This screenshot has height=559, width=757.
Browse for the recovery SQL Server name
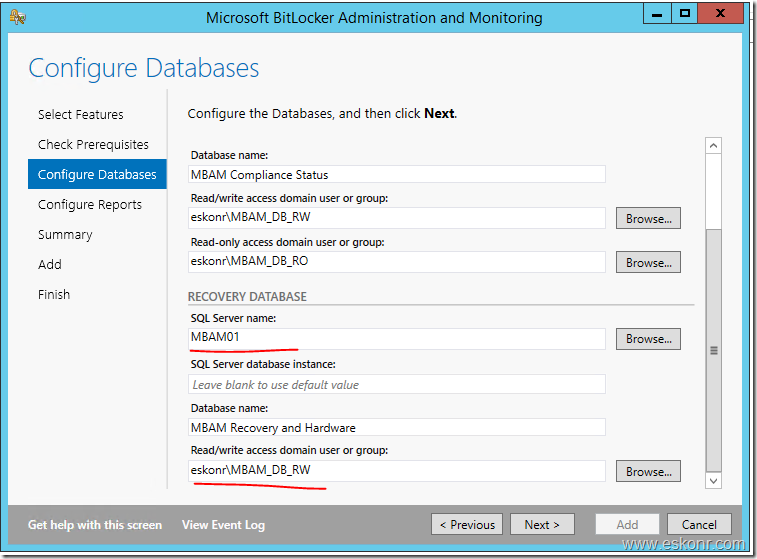pos(648,339)
